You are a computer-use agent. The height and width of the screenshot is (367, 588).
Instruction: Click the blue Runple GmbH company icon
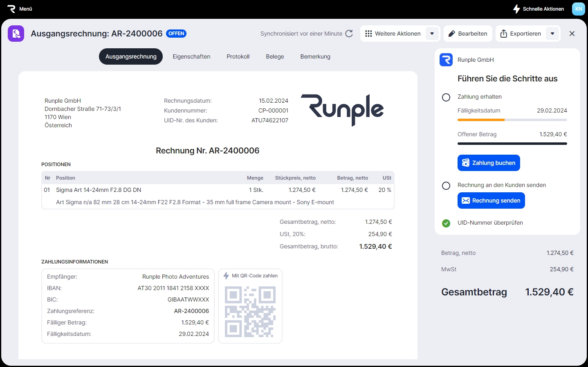coord(446,60)
